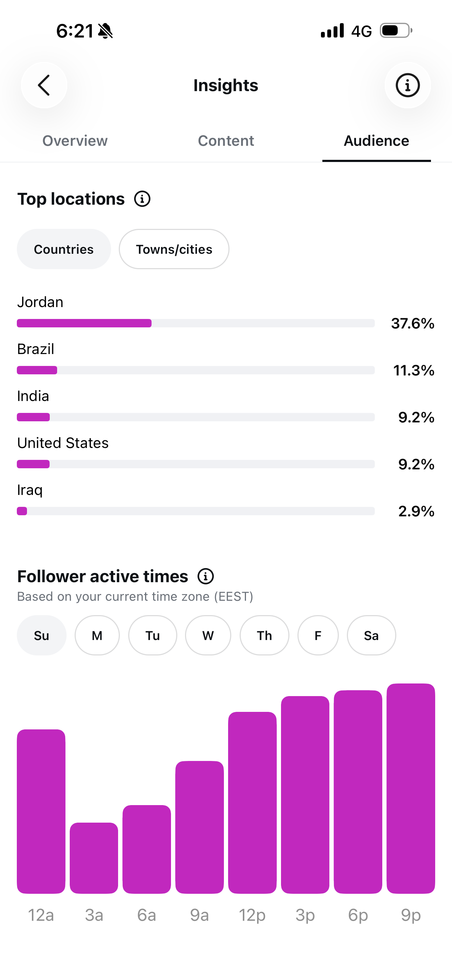This screenshot has width=452, height=980.
Task: Tap the 9p bar in chart
Action: point(411,788)
